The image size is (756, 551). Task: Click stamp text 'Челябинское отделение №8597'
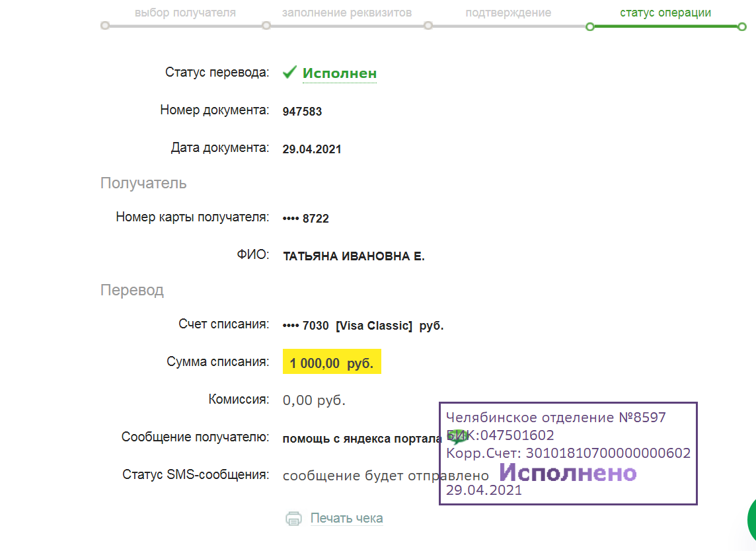[556, 418]
